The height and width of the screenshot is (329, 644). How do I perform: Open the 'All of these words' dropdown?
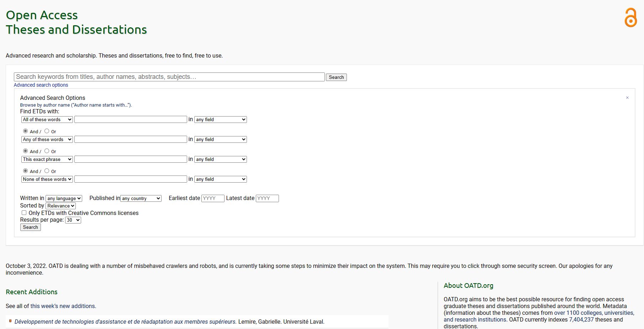click(47, 120)
